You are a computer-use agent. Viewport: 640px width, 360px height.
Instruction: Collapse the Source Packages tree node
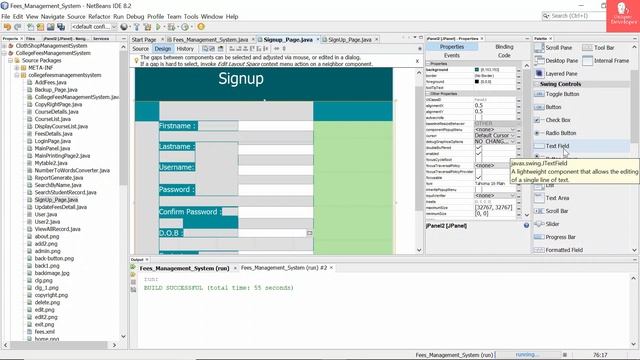[10, 60]
